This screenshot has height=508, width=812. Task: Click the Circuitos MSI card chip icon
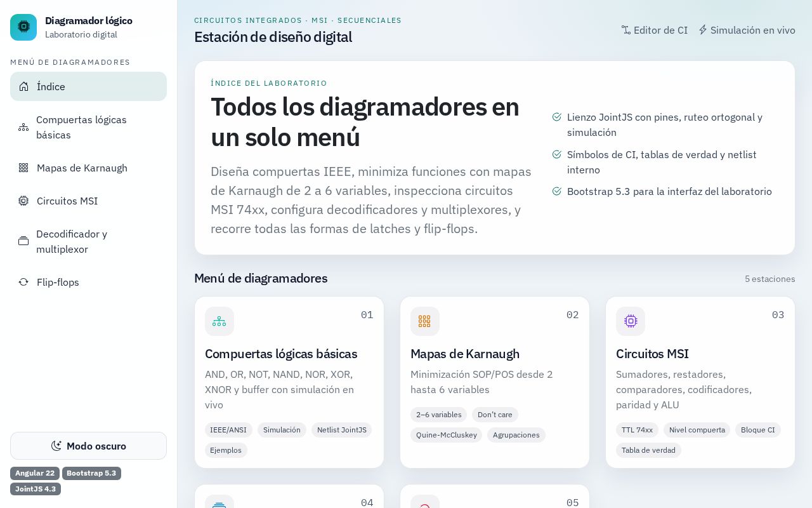click(x=631, y=321)
